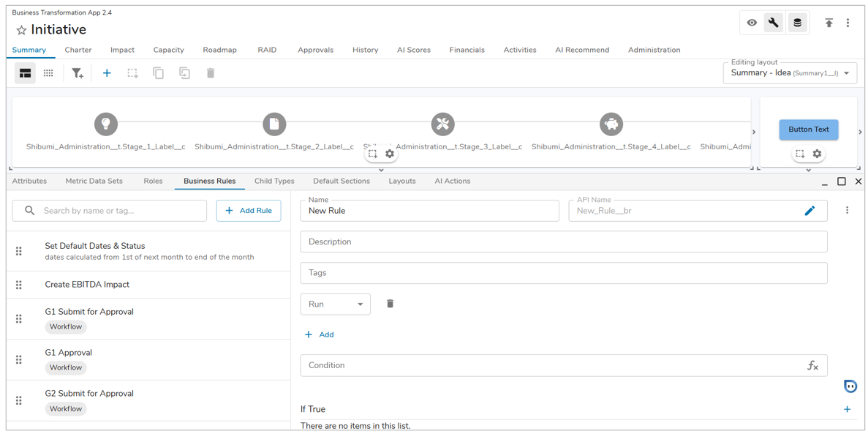Image resolution: width=868 pixels, height=434 pixels.
Task: Switch to the Roadmap tab
Action: [x=219, y=50]
